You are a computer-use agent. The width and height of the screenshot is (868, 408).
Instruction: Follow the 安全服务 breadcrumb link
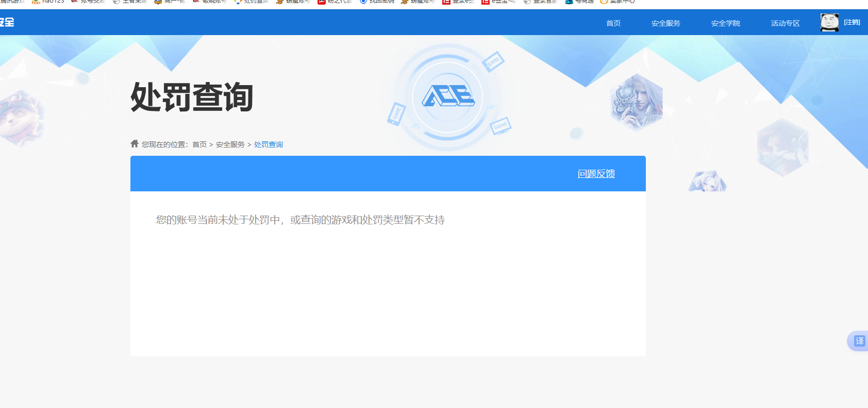[x=230, y=144]
